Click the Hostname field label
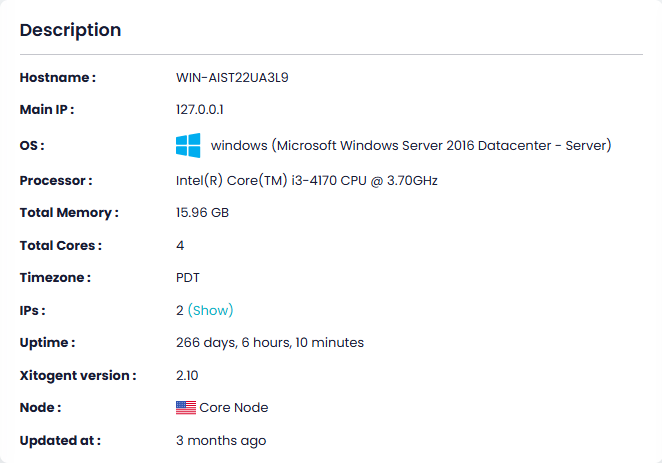This screenshot has height=463, width=662. pos(58,77)
